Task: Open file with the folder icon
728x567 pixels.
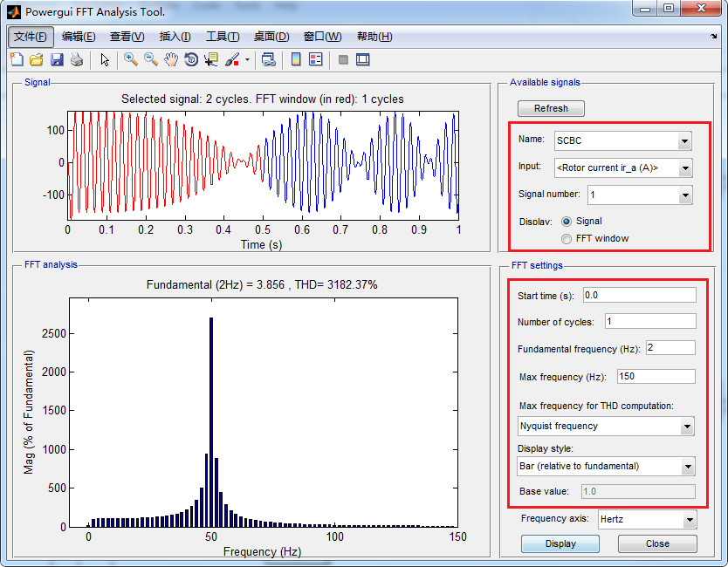Action: click(x=37, y=59)
